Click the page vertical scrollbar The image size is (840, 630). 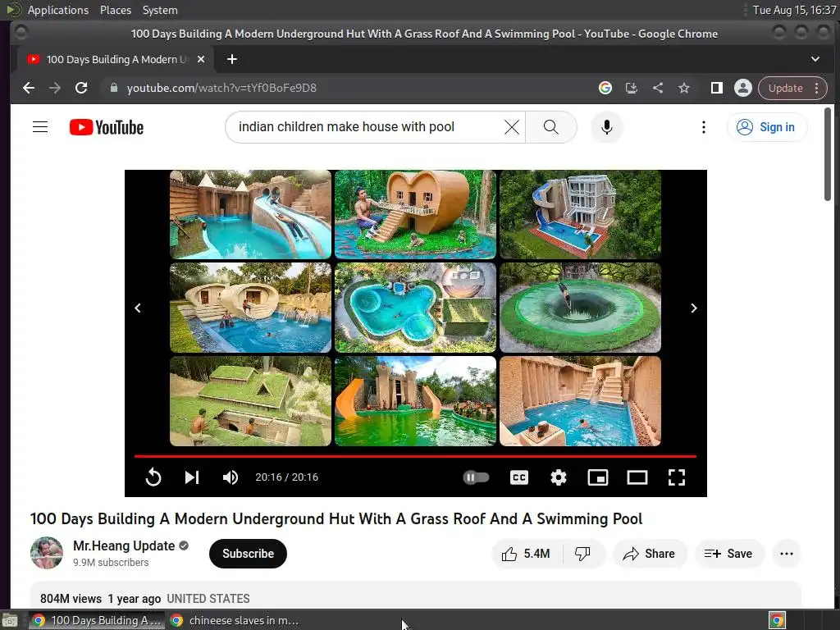click(828, 154)
